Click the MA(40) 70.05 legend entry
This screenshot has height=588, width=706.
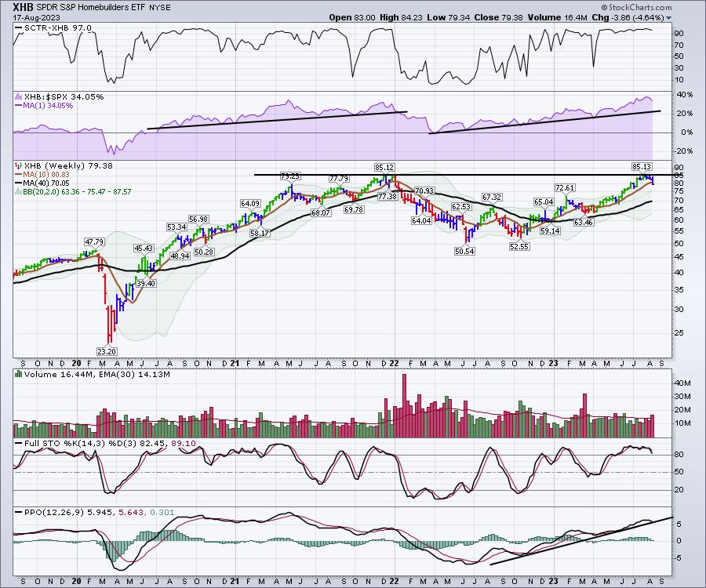[x=44, y=183]
